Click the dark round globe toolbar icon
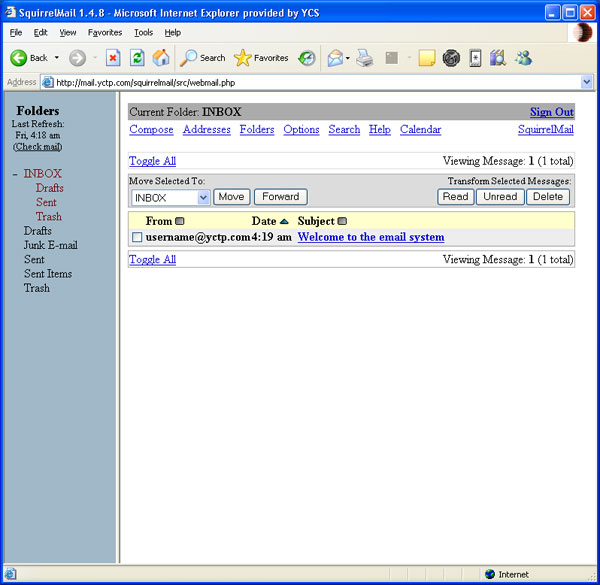The height and width of the screenshot is (585, 600). 451,58
